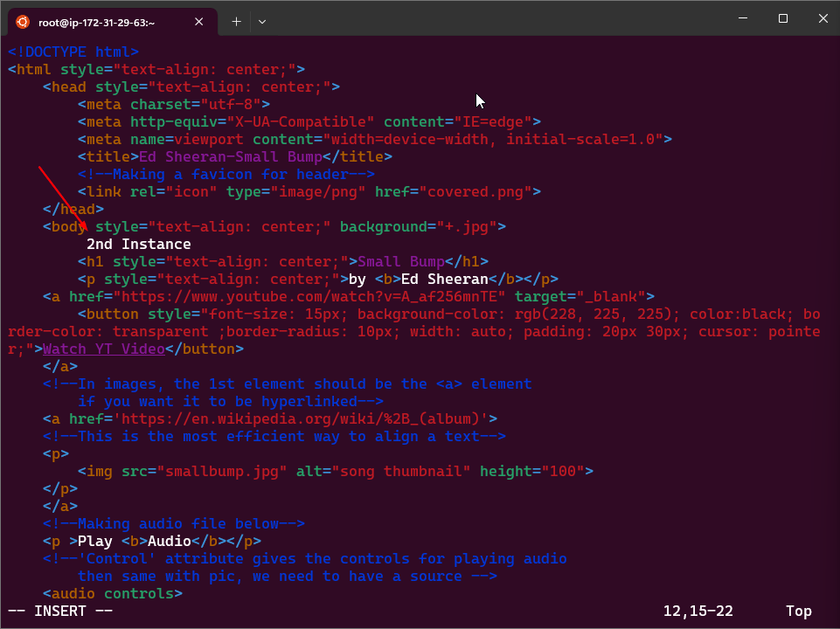This screenshot has width=840, height=629.
Task: Close the root@ip-172-31-29-63 tab
Action: 202,22
